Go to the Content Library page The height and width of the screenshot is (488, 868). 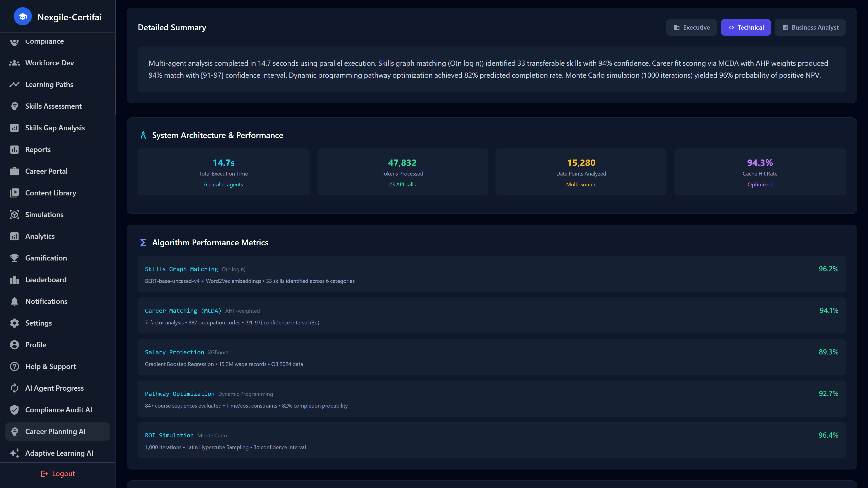(51, 193)
